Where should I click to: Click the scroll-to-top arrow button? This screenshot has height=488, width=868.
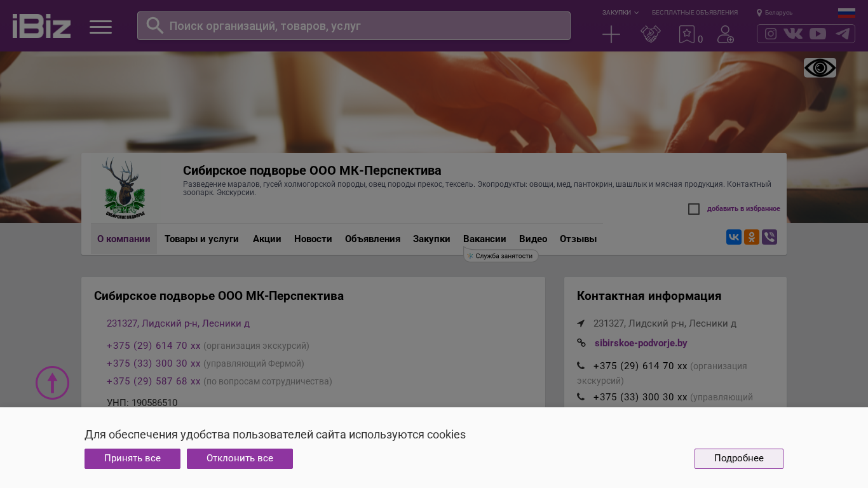[52, 383]
